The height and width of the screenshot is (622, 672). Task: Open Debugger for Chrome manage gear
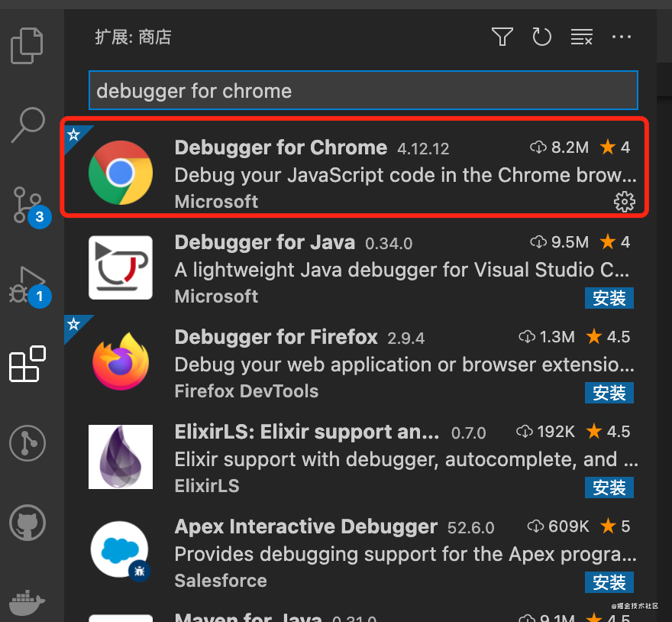point(625,202)
